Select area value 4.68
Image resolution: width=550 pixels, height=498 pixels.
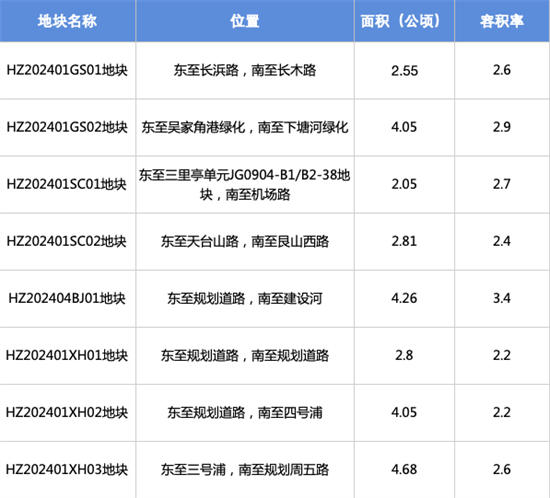[404, 470]
